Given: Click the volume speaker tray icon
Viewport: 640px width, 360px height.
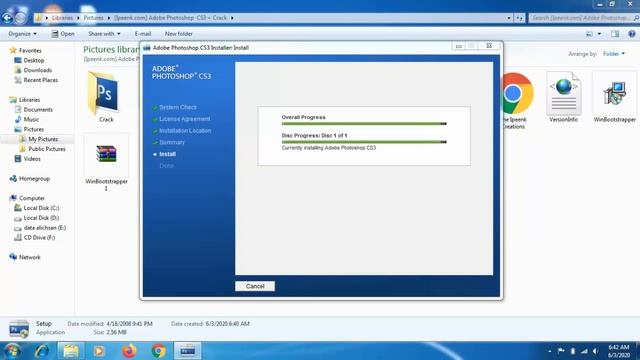Looking at the screenshot, I should coord(596,351).
